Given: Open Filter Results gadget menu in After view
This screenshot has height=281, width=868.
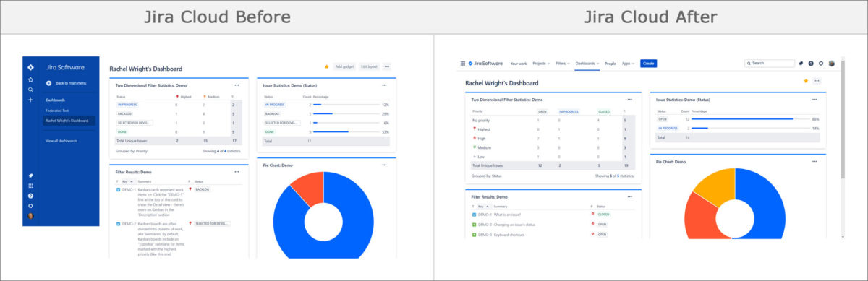Looking at the screenshot, I should tap(630, 197).
